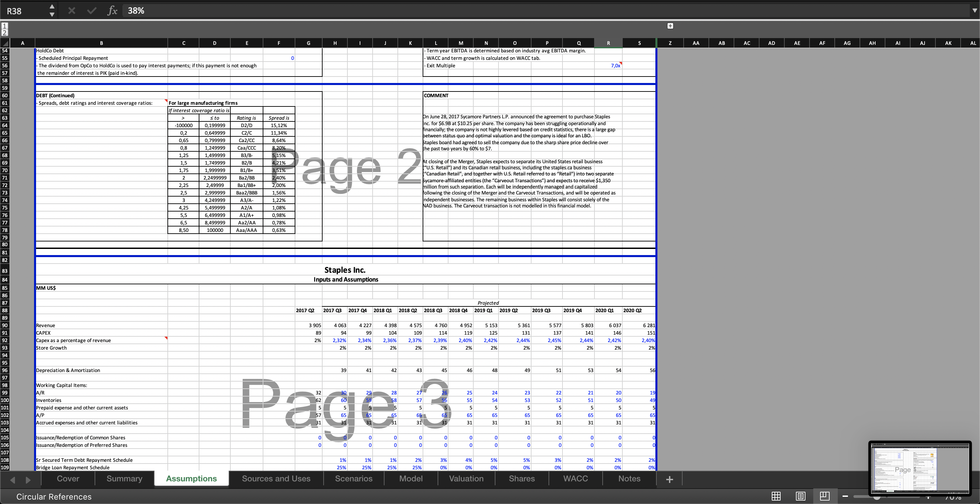This screenshot has height=504, width=980.
Task: Click the Inputs and Assumptions subtitle
Action: click(x=346, y=279)
